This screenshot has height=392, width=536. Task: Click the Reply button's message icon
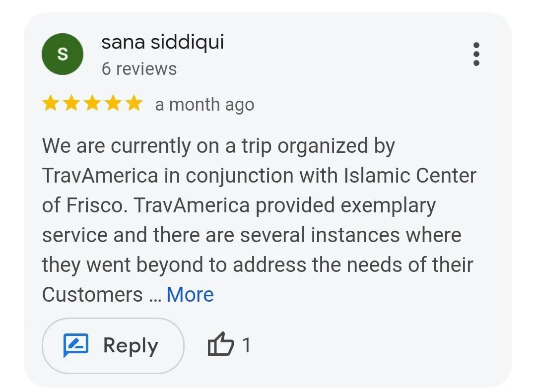tap(76, 345)
